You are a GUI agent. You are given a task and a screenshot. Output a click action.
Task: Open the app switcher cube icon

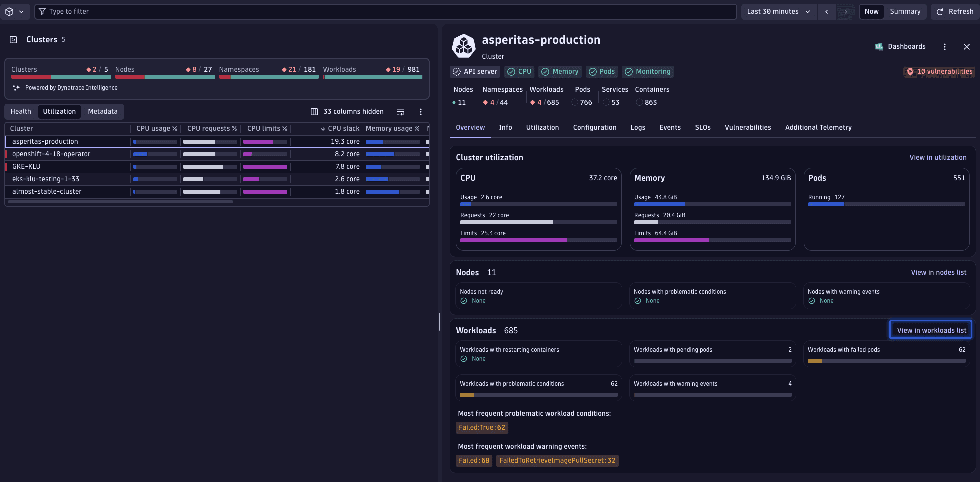tap(11, 11)
